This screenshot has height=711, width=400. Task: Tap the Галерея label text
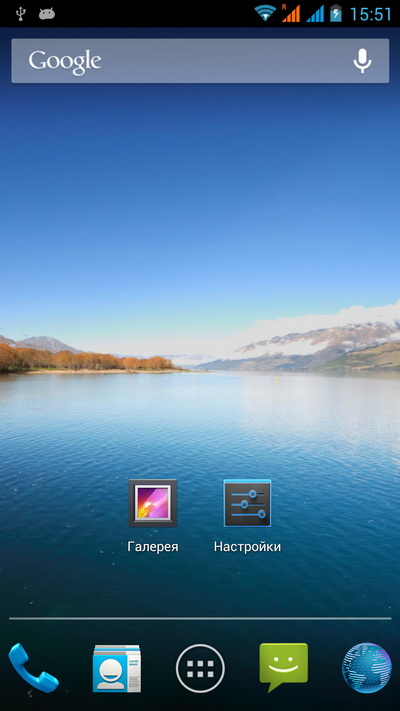(x=153, y=546)
